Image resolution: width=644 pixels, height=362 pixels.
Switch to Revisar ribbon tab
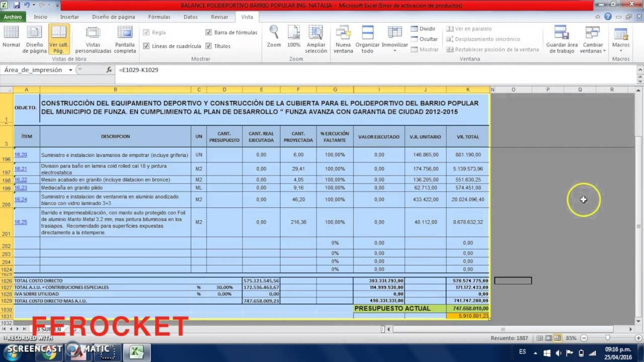219,17
